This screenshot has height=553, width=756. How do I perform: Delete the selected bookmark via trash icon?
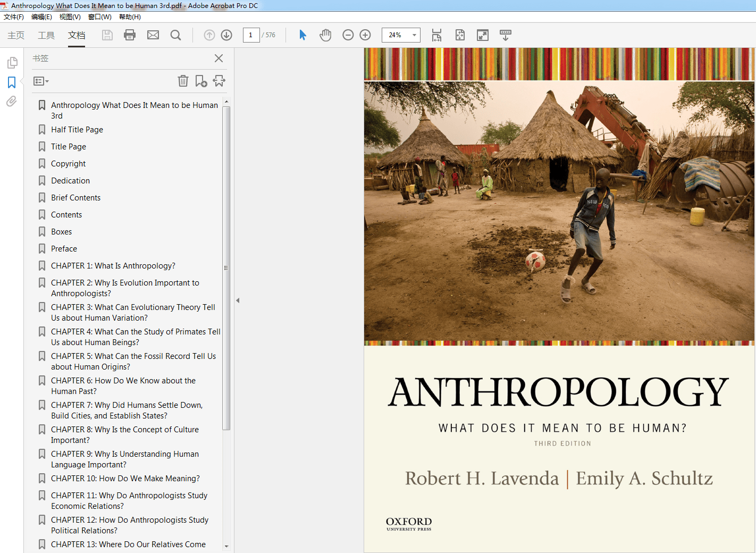coord(183,81)
